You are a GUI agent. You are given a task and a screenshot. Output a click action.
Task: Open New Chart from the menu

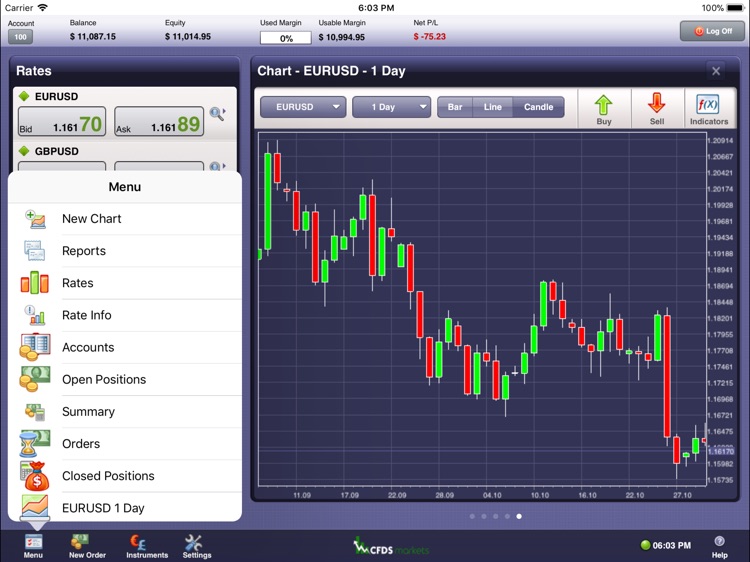coord(125,219)
